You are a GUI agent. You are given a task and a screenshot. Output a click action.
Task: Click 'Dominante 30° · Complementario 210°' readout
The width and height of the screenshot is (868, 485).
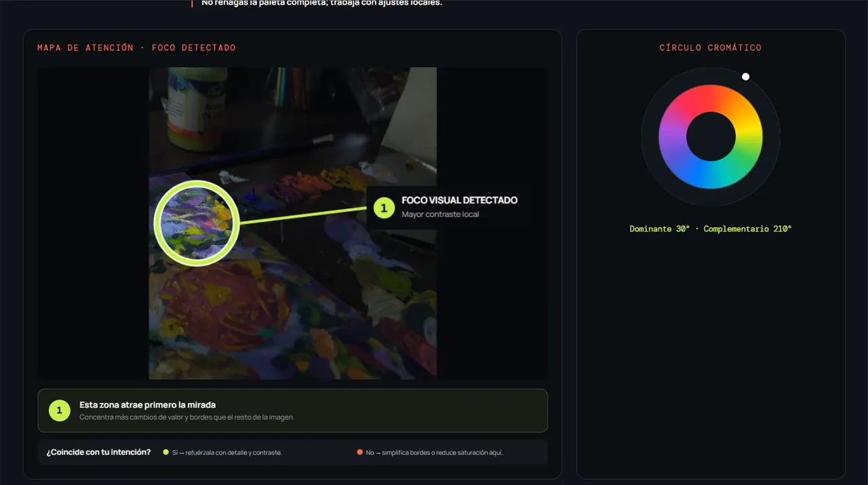point(711,229)
